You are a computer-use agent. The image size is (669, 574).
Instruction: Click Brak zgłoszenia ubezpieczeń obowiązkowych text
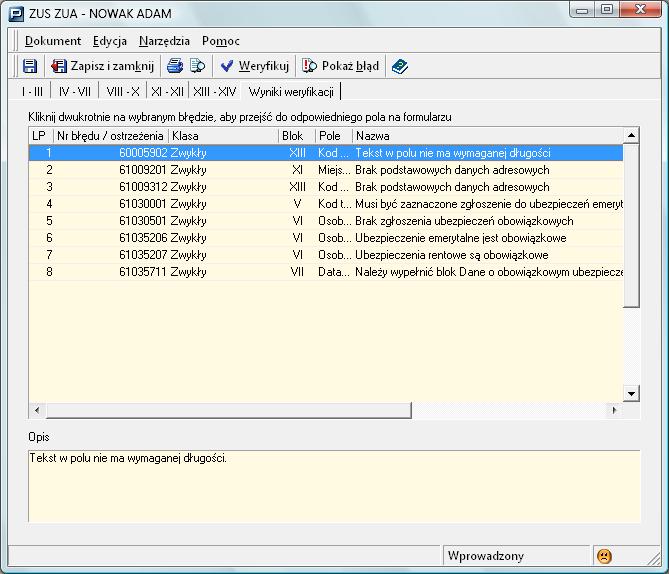pyautogui.click(x=464, y=221)
